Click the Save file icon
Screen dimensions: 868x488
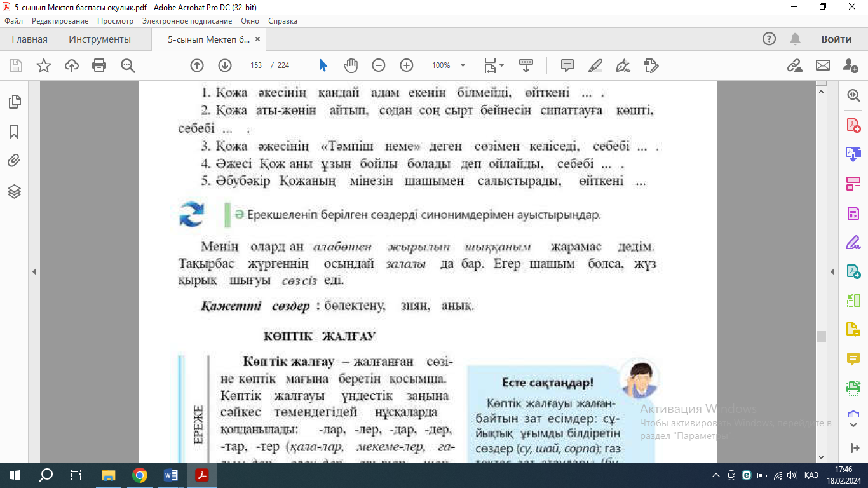(x=16, y=65)
